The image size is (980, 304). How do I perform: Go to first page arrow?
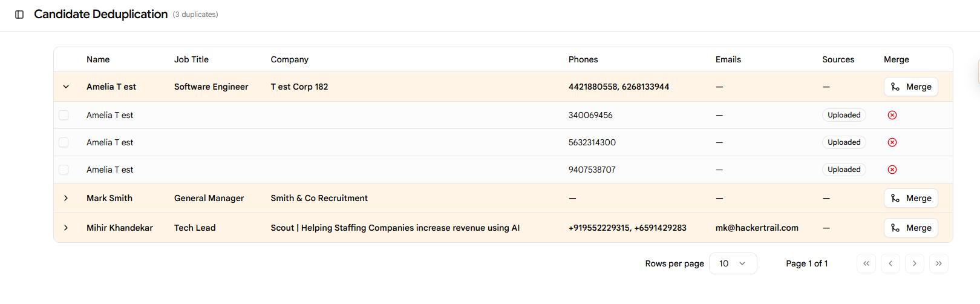866,263
